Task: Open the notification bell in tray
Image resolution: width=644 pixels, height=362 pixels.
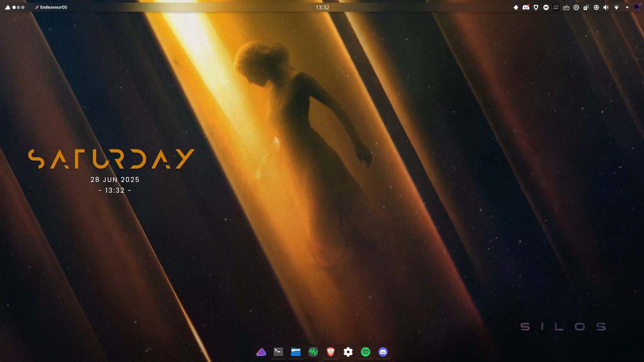Action: pos(516,7)
